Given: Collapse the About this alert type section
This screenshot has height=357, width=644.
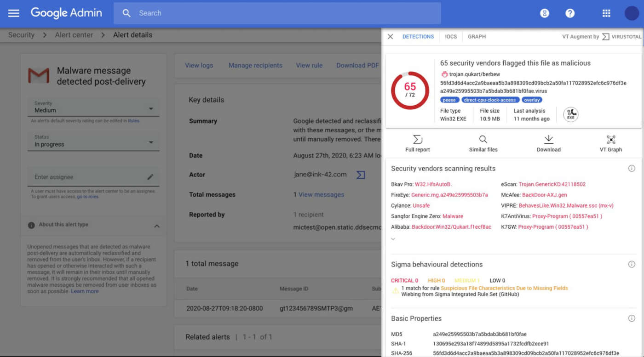Looking at the screenshot, I should 156,226.
